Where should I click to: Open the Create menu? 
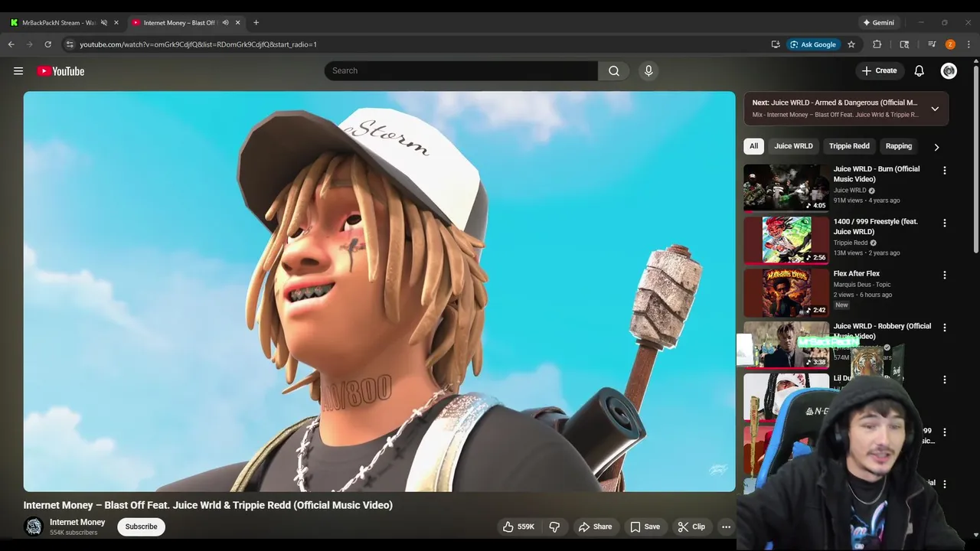tap(879, 71)
